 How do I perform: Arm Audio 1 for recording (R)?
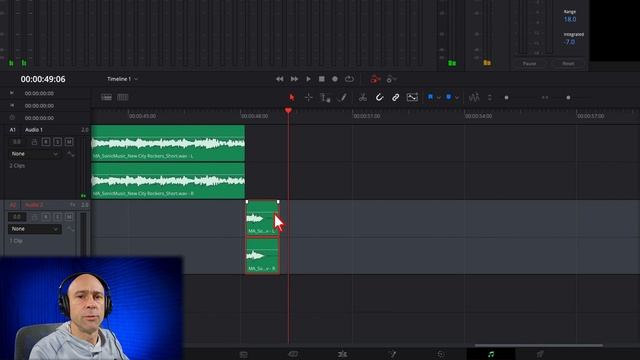point(46,142)
